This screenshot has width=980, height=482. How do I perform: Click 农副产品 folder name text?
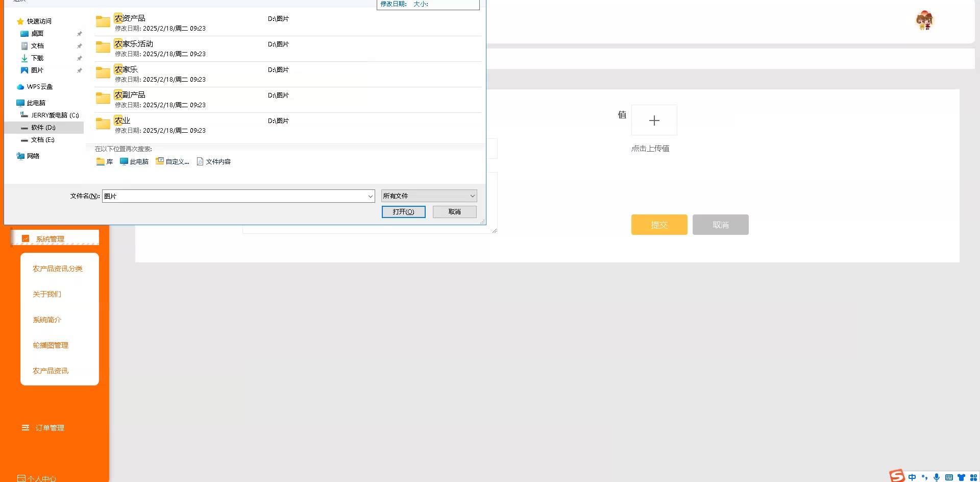(x=130, y=95)
